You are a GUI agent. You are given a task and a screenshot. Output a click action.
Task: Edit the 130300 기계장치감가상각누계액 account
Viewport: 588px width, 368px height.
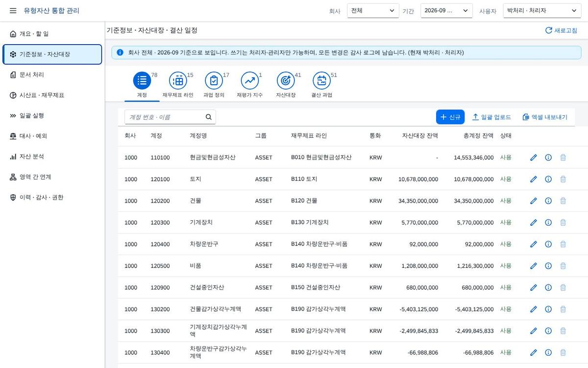[534, 331]
